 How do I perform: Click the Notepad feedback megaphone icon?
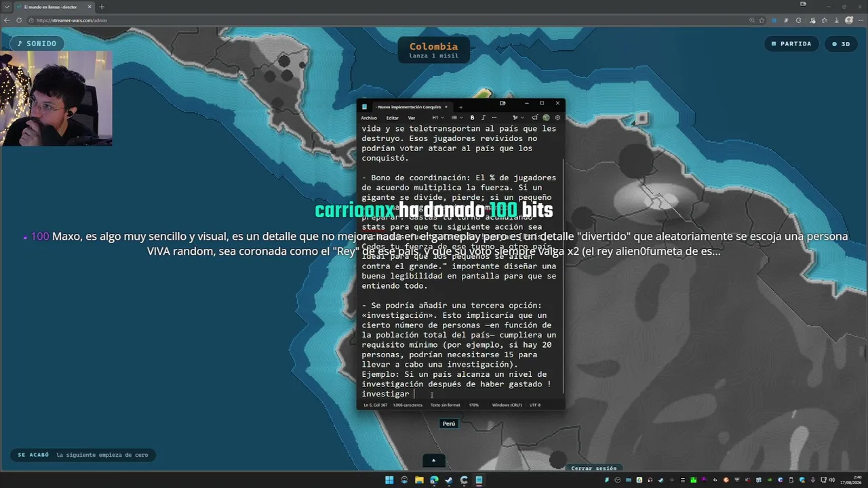coord(535,118)
